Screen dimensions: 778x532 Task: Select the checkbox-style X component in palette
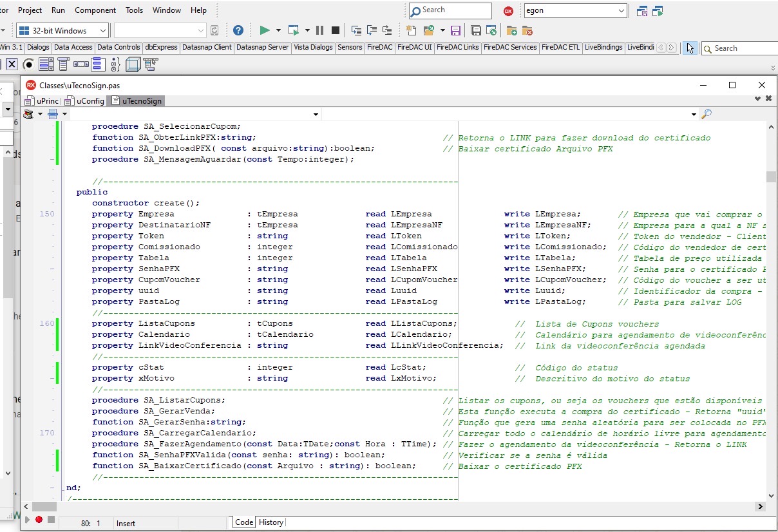pyautogui.click(x=12, y=64)
